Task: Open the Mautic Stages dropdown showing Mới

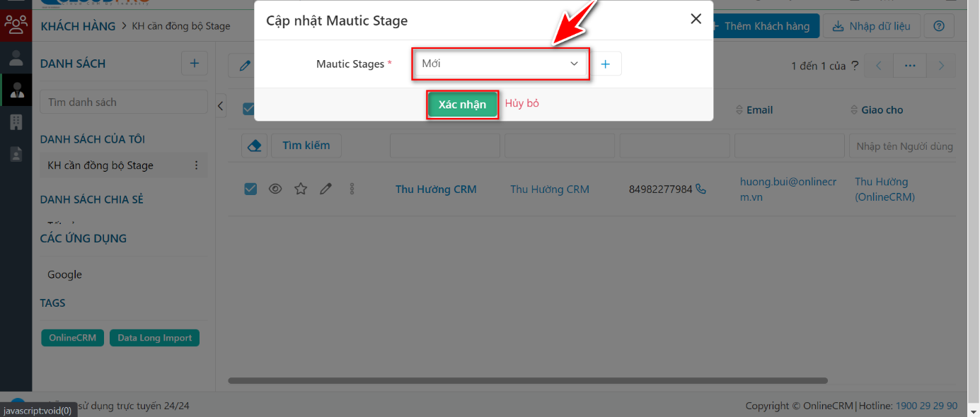Action: (500, 64)
